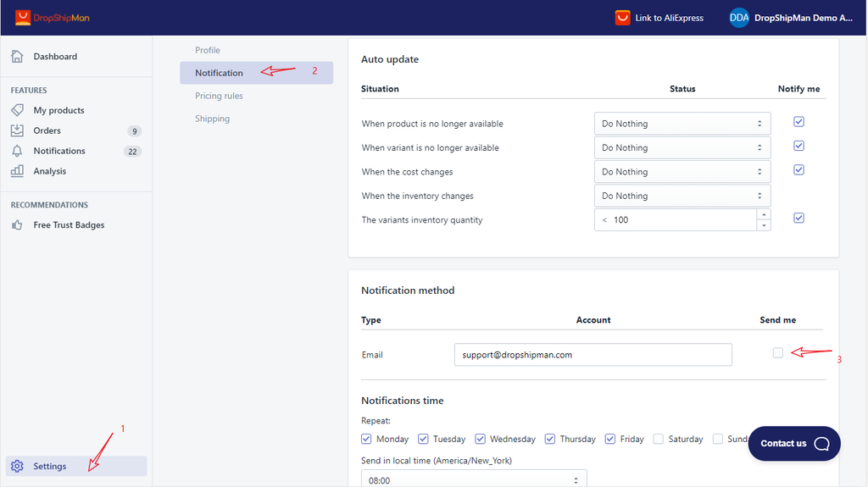Switch to the Shipping tab

(x=212, y=119)
